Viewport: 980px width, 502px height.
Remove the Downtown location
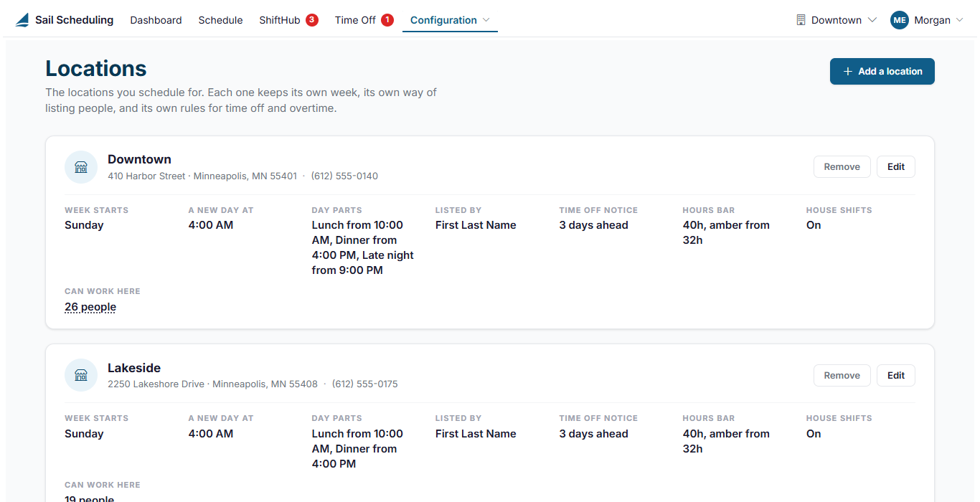point(842,167)
